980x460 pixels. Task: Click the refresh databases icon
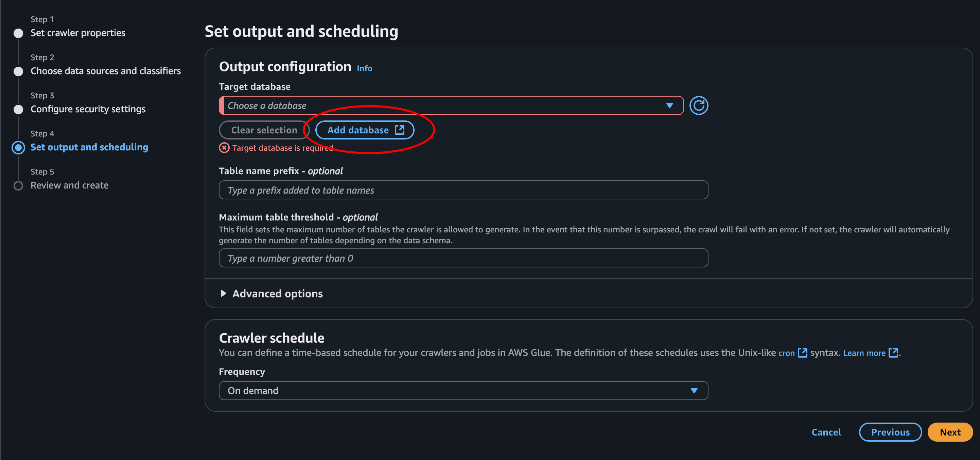coord(699,105)
